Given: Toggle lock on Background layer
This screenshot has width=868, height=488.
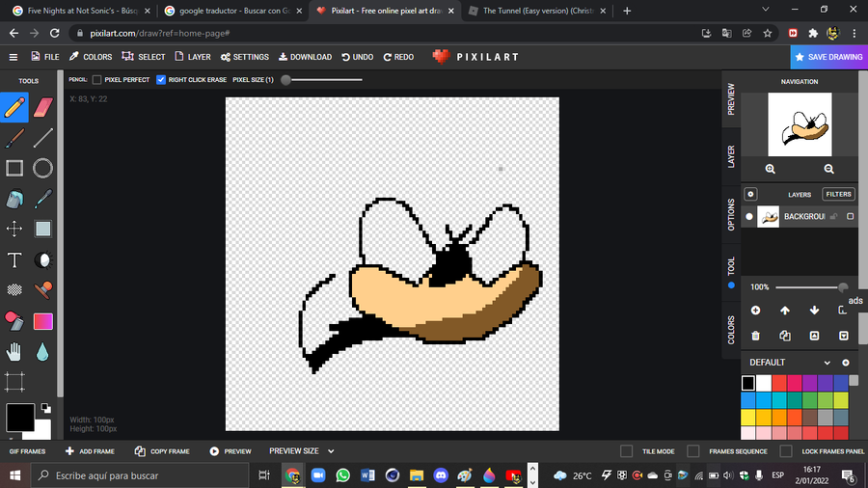Looking at the screenshot, I should pyautogui.click(x=833, y=216).
